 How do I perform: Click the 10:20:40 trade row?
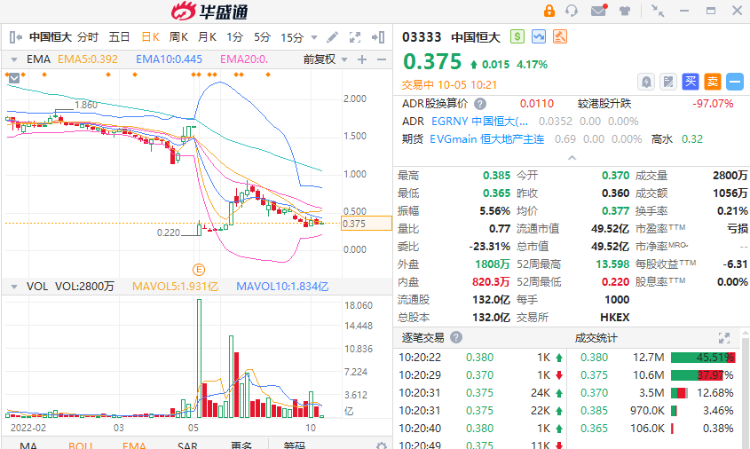[x=480, y=428]
